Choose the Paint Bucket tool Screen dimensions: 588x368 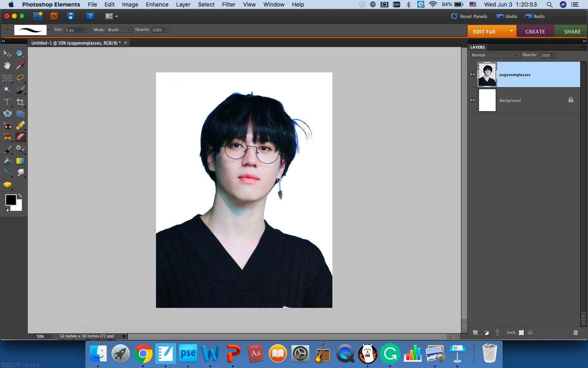click(x=7, y=161)
